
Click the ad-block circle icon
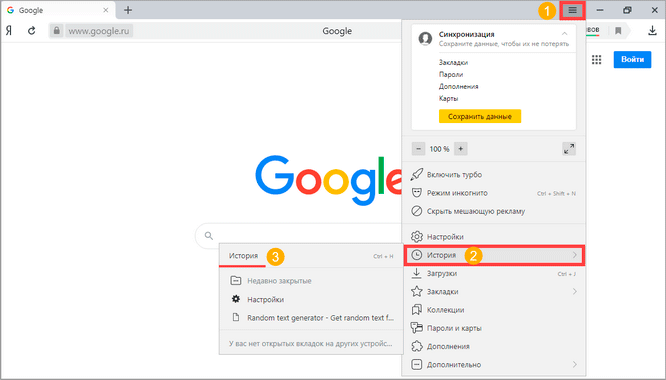[417, 211]
